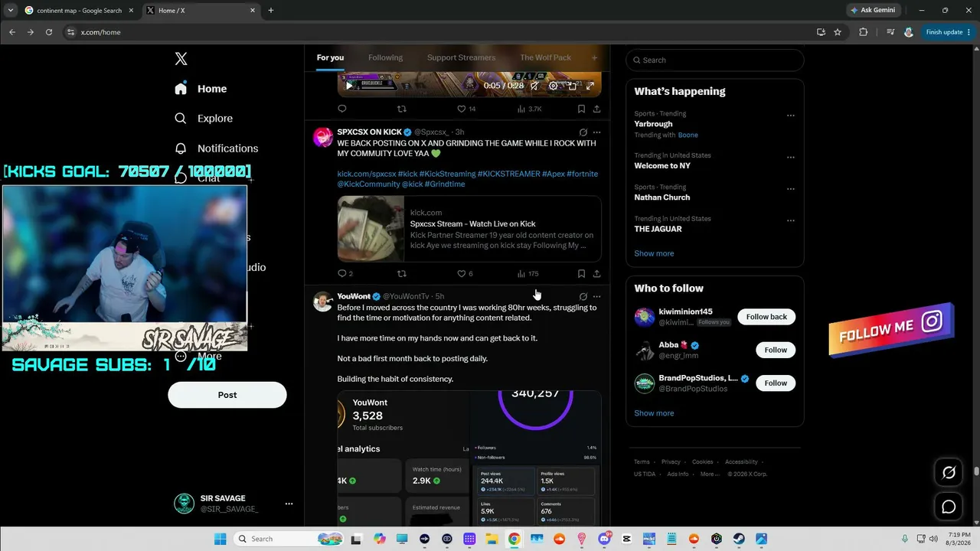
Task: Bookmark the top video post
Action: [581, 109]
